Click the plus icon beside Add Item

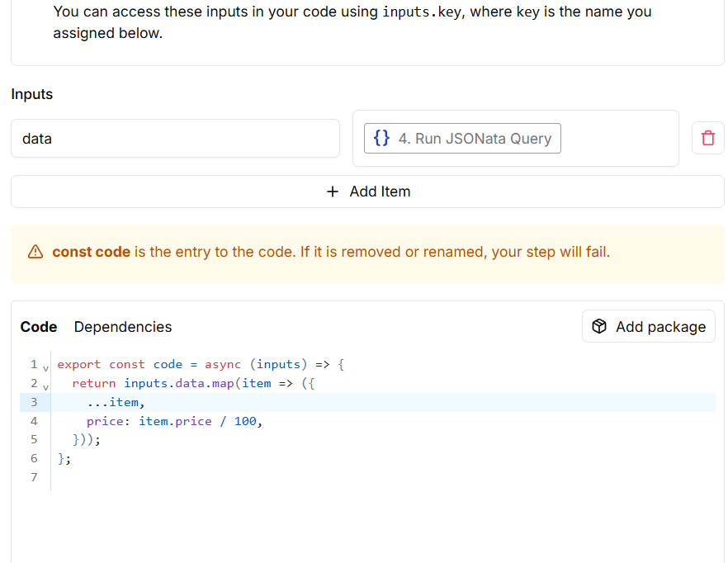tap(333, 192)
